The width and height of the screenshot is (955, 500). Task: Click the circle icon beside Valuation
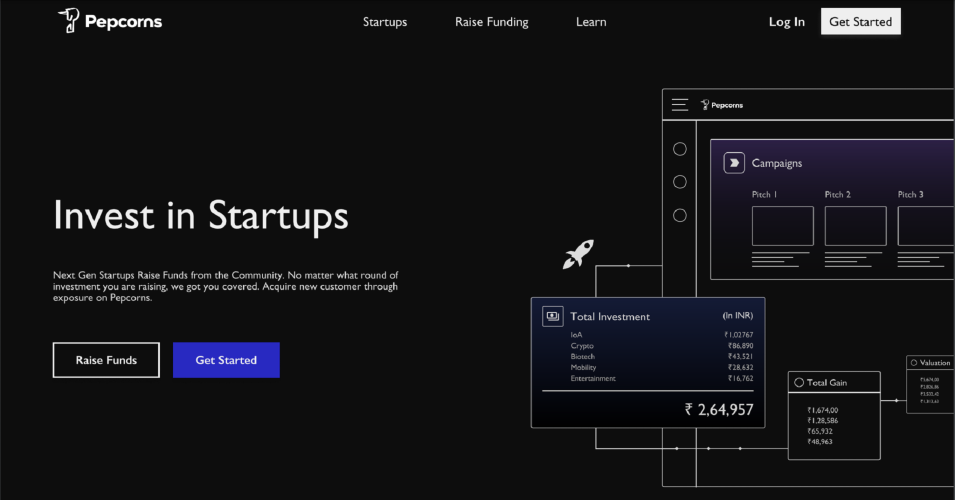pyautogui.click(x=914, y=362)
